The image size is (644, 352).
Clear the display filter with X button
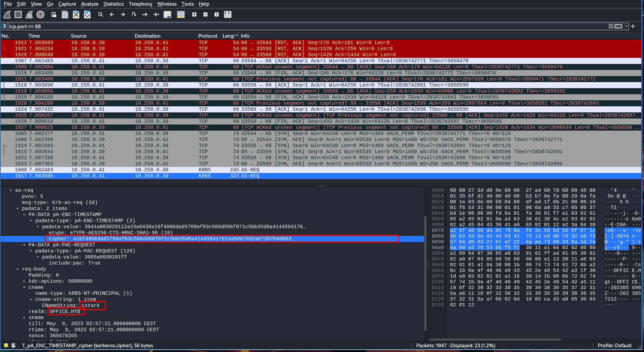pyautogui.click(x=611, y=26)
